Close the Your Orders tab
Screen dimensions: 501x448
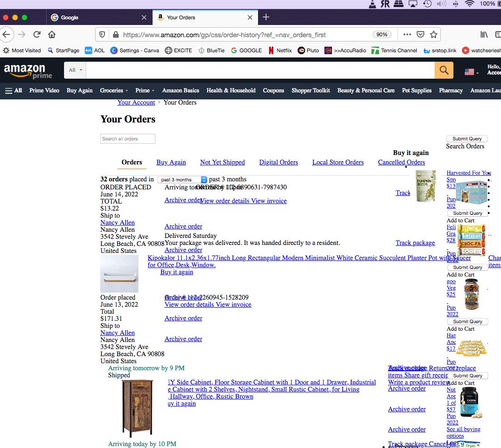pyautogui.click(x=250, y=17)
